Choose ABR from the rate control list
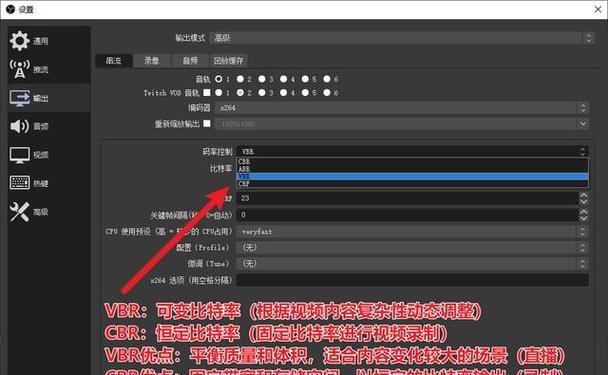608x375 pixels. [413, 169]
